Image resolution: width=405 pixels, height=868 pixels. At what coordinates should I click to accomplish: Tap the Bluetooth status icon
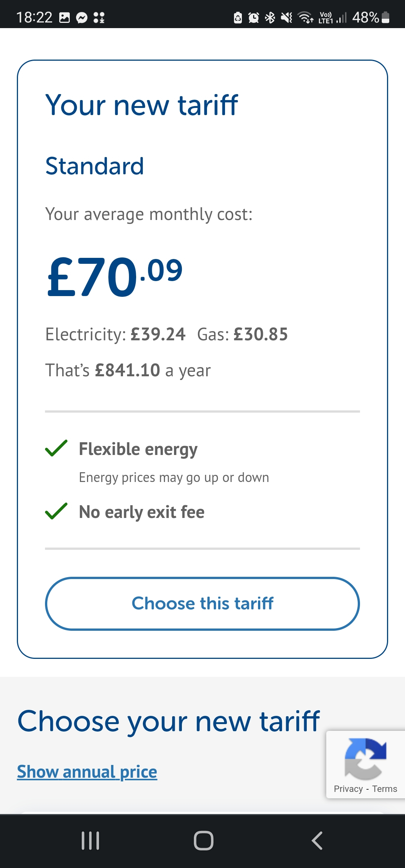click(270, 18)
